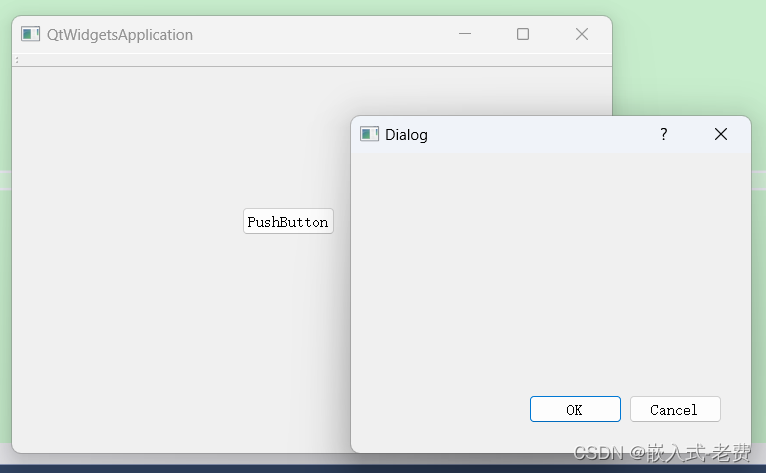766x473 pixels.
Task: Click the QtWidgetsApplication title text
Action: [120, 35]
